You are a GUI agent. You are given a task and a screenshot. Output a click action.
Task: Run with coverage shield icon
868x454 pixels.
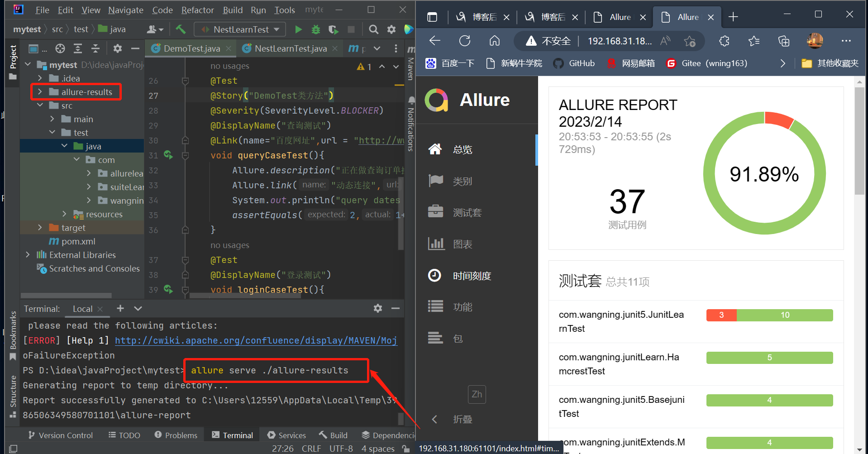[334, 29]
